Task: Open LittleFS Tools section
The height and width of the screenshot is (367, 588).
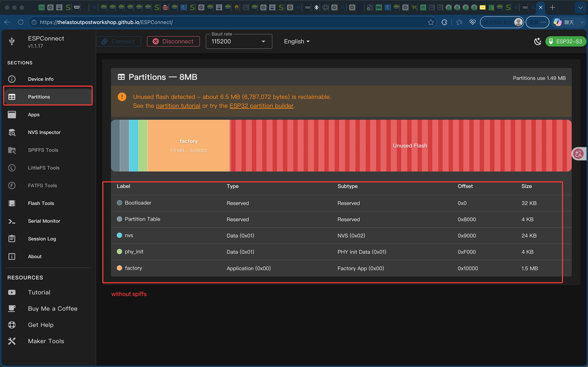Action: coord(47,168)
